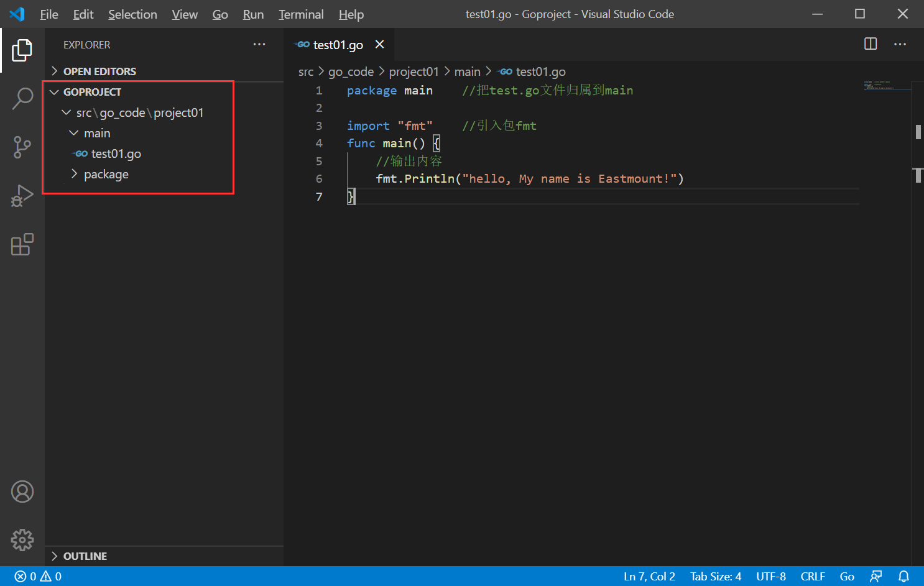This screenshot has height=586, width=924.
Task: Click 'func main()' on line 4
Action: pyautogui.click(x=386, y=144)
